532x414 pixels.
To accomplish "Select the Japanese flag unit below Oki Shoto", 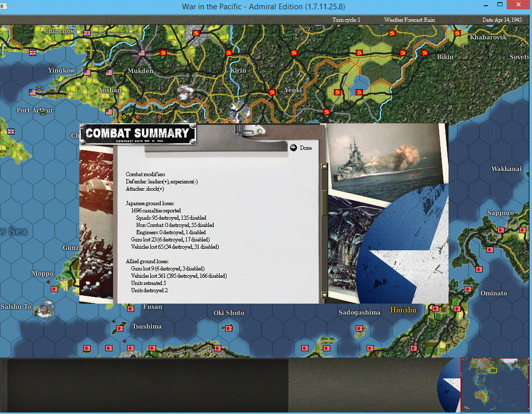I will point(229,328).
